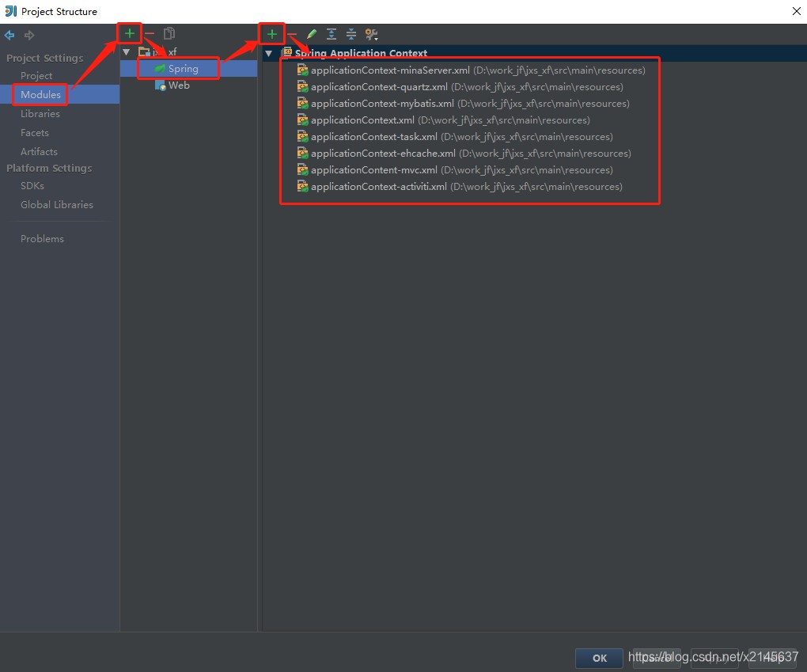This screenshot has width=807, height=672.
Task: Collapse the module tree node arrow
Action: point(126,52)
